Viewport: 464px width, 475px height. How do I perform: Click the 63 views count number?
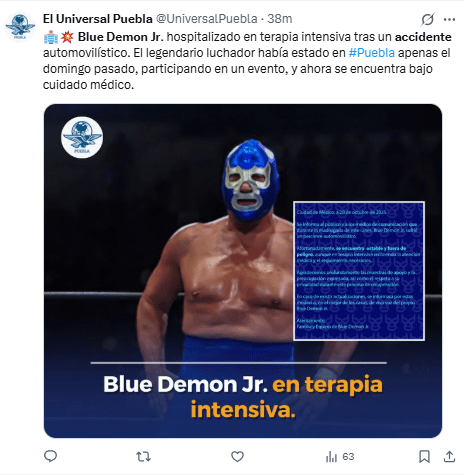348,456
